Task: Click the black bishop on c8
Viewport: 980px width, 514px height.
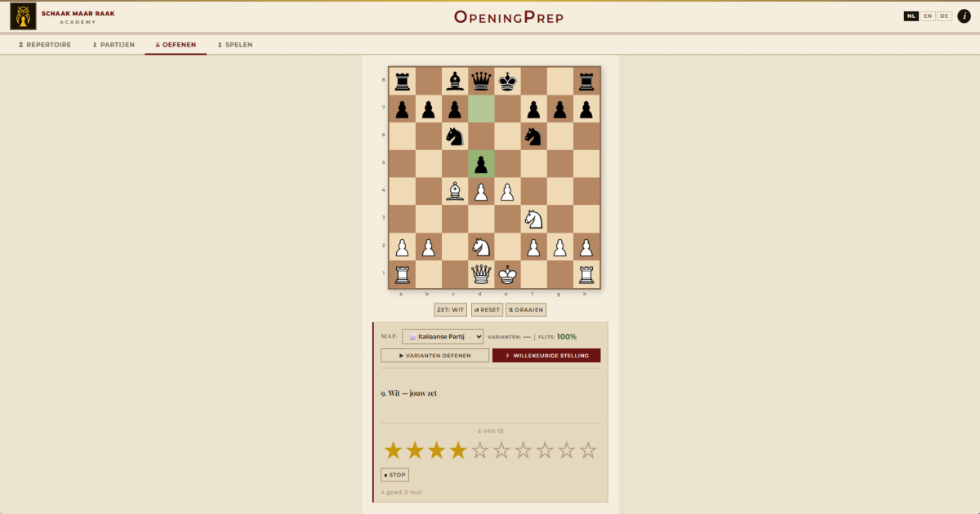Action: pyautogui.click(x=455, y=81)
